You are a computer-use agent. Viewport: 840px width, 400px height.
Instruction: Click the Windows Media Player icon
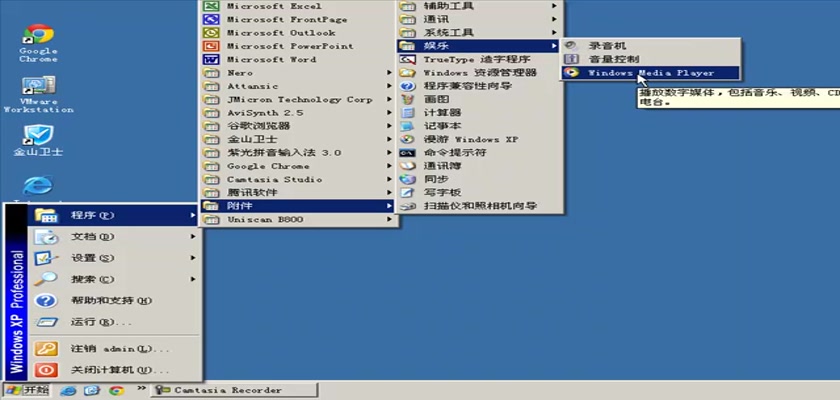pos(572,73)
